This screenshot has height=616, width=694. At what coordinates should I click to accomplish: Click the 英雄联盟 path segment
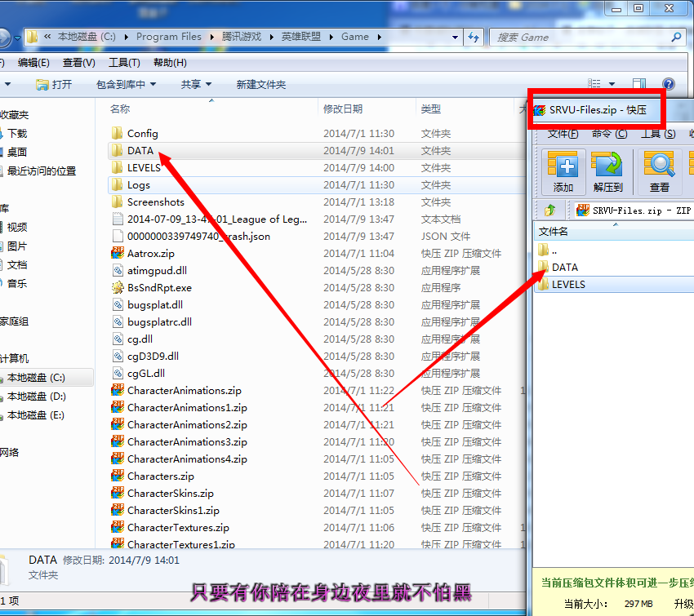coord(301,37)
